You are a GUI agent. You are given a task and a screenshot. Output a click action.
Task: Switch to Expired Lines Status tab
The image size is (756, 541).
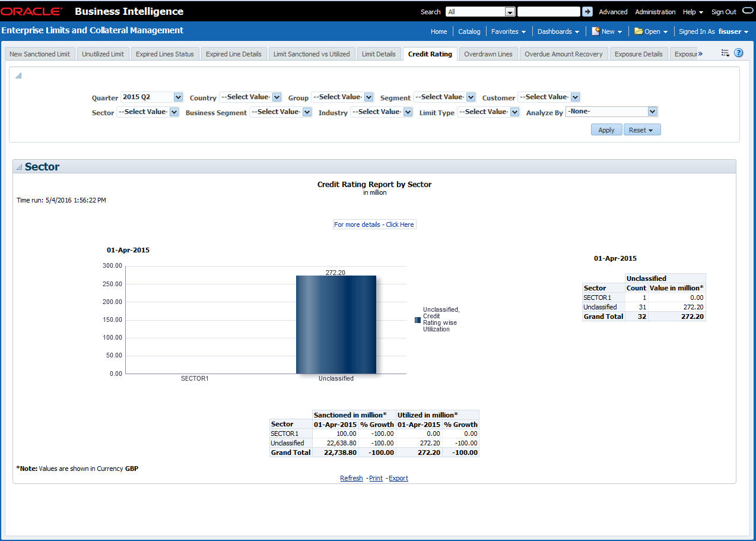click(164, 54)
